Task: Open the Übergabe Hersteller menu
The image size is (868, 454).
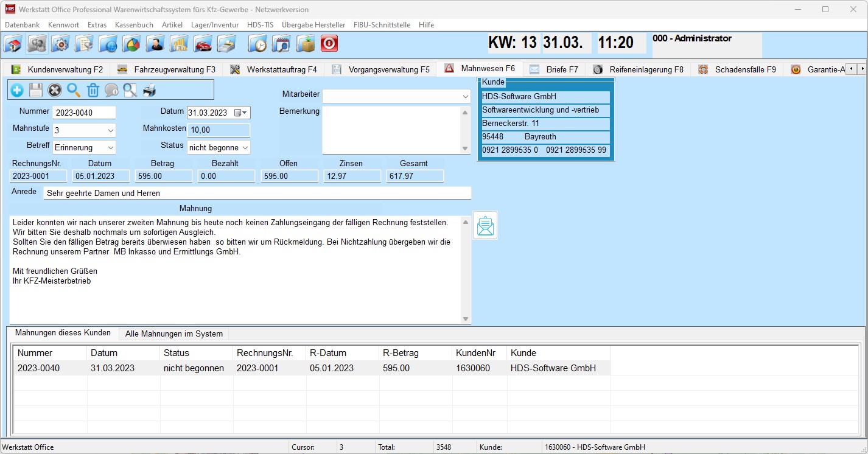Action: pos(313,25)
